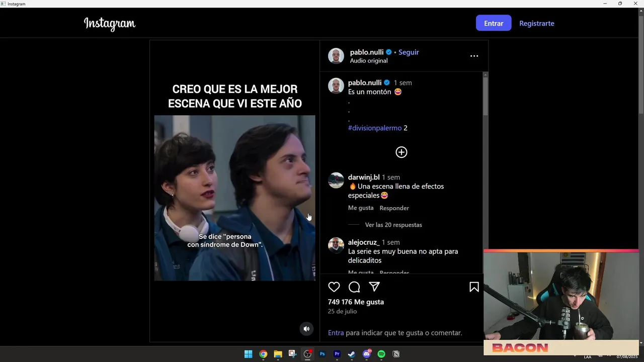Open Snipping Tool from taskbar
This screenshot has height=362, width=644.
point(292,354)
